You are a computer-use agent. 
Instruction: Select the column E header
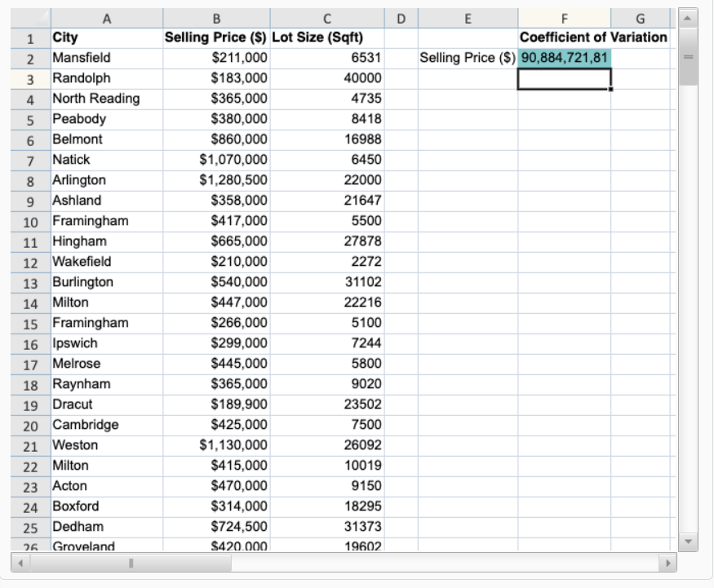pyautogui.click(x=468, y=19)
